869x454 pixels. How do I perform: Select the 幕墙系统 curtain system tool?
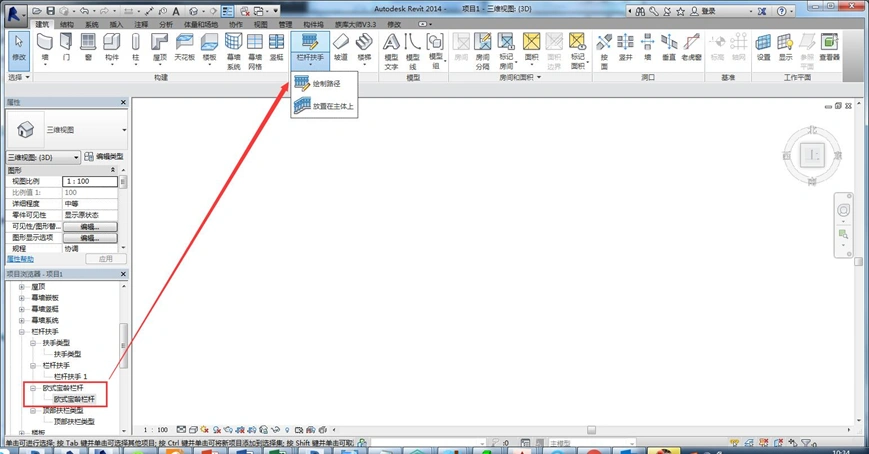click(x=233, y=51)
